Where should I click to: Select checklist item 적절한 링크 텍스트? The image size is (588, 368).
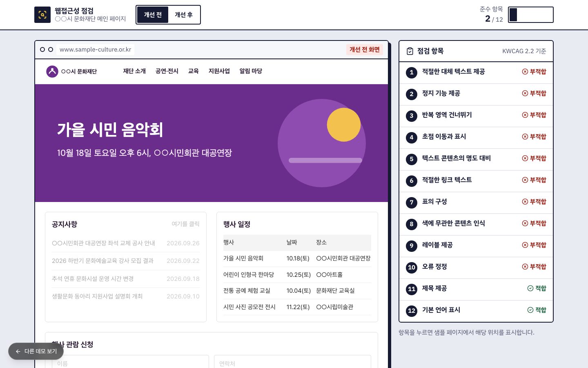click(476, 181)
